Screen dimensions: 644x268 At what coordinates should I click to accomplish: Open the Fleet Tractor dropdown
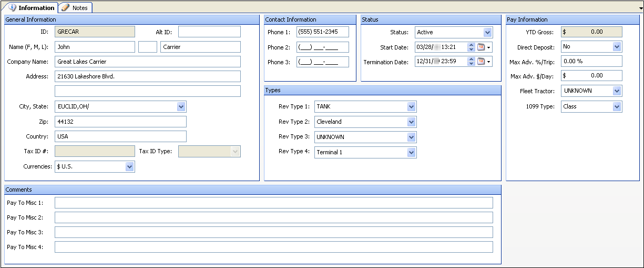click(x=617, y=91)
